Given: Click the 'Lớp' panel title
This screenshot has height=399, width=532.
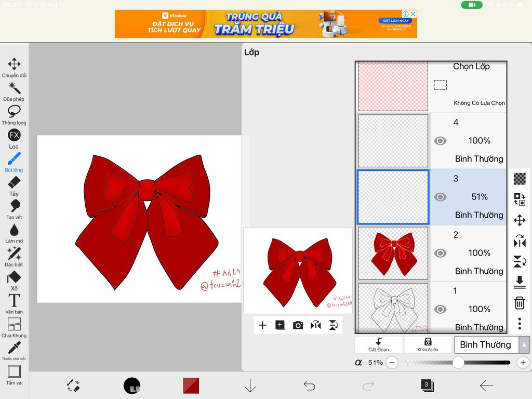Looking at the screenshot, I should coord(252,52).
